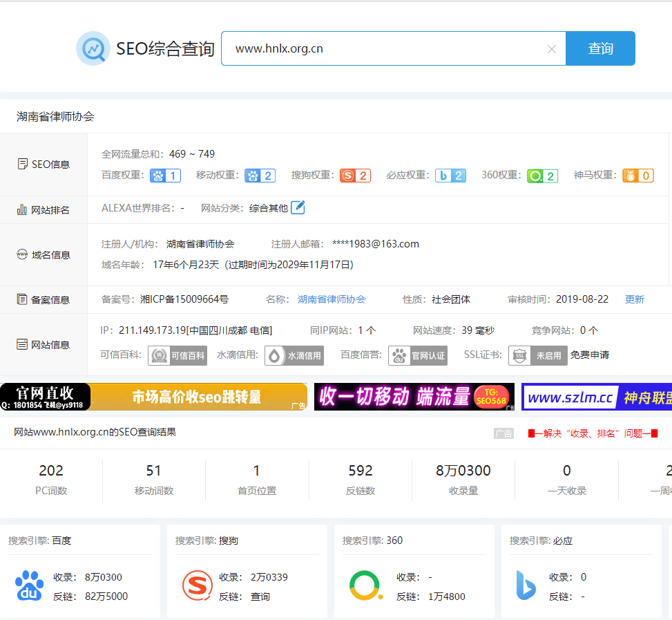Click the 移动权重 badge showing 2
This screenshot has height=620, width=672.
pyautogui.click(x=260, y=176)
